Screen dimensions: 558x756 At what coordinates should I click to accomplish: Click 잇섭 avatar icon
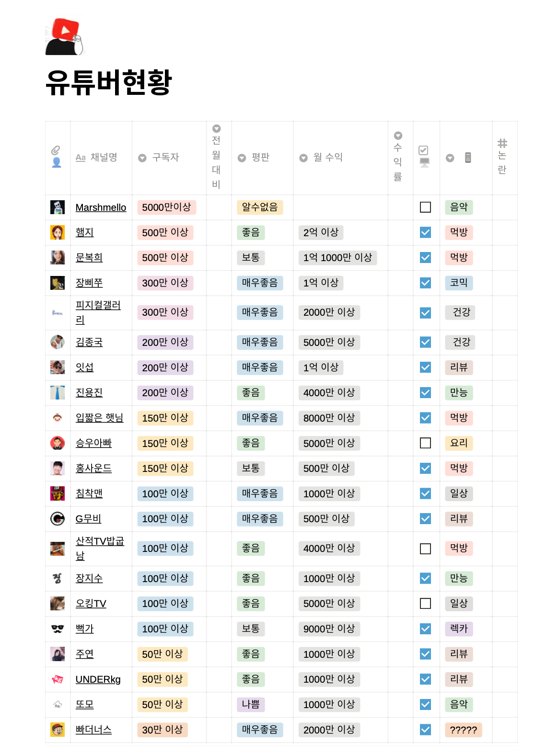point(58,367)
